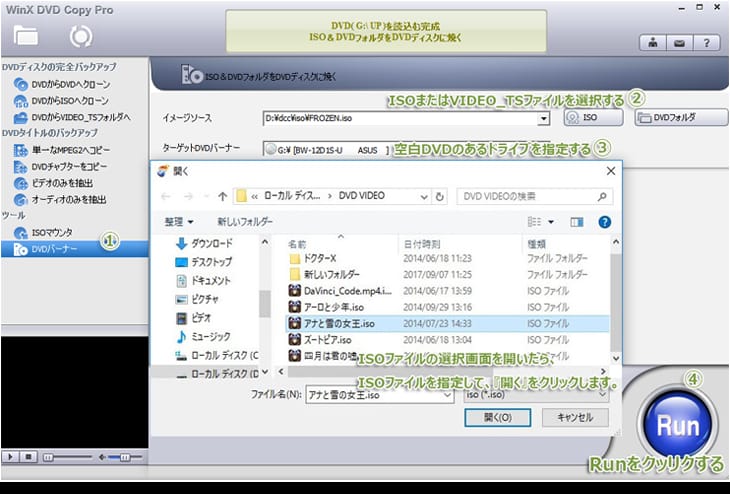Open ダウンロード in navigation pane
The height and width of the screenshot is (494, 730).
(205, 244)
